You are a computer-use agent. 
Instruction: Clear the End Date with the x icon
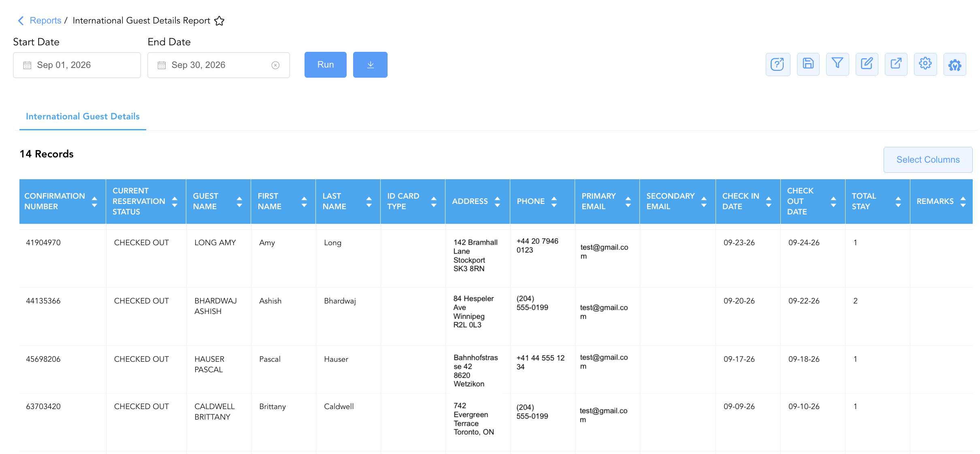coord(275,65)
